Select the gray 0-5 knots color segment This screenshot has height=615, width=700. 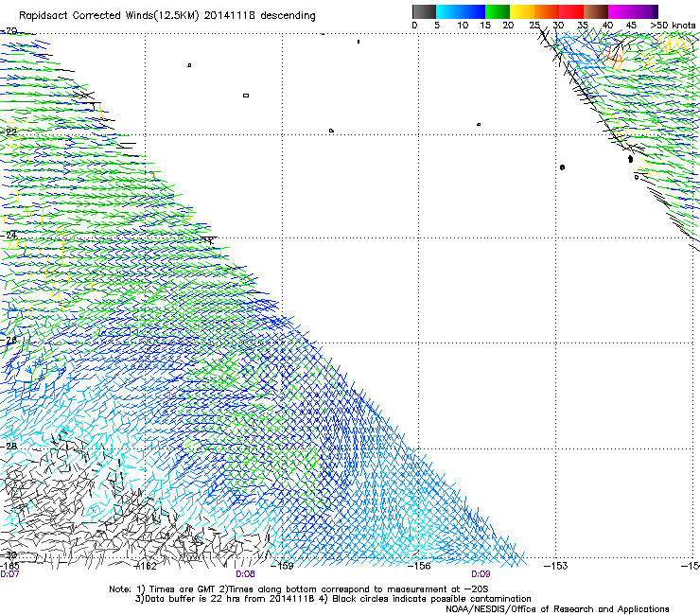[424, 11]
